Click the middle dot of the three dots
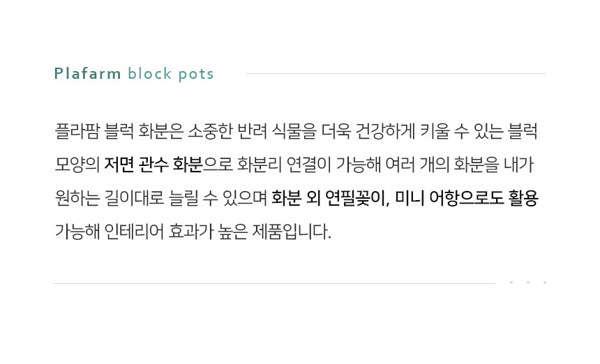 [x=528, y=282]
